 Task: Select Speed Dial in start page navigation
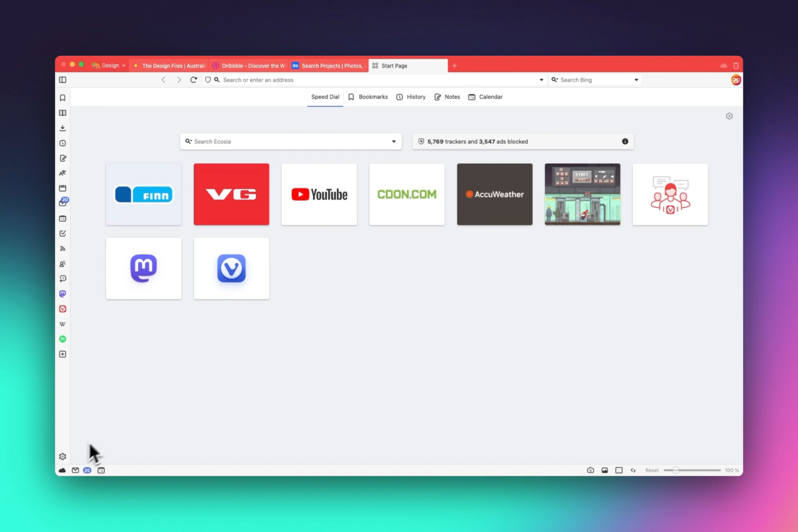[x=325, y=97]
